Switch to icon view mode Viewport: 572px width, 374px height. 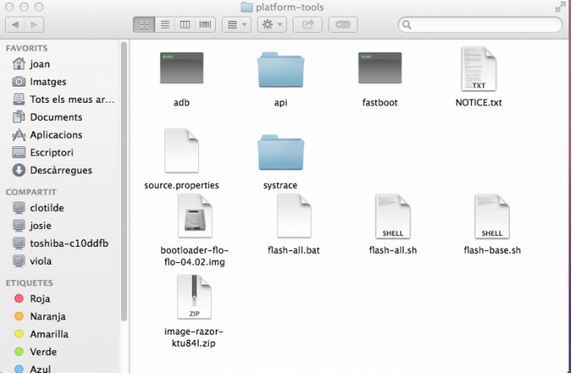[144, 24]
